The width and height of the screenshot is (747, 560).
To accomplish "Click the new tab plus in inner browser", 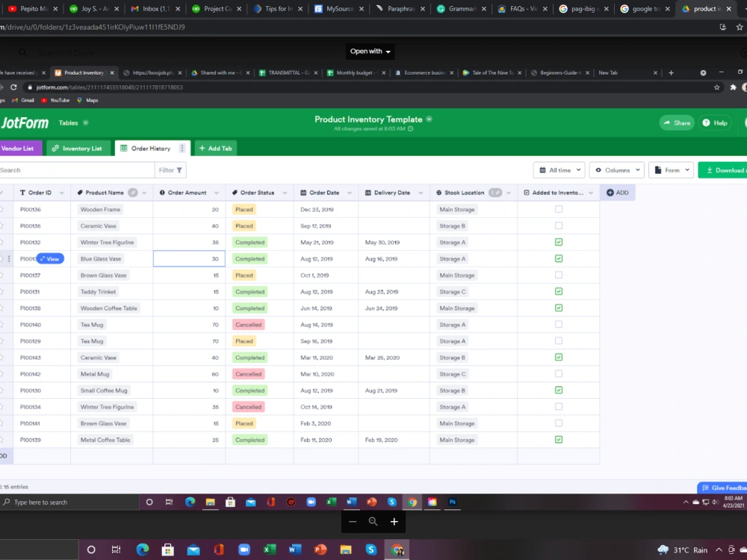I will (671, 73).
